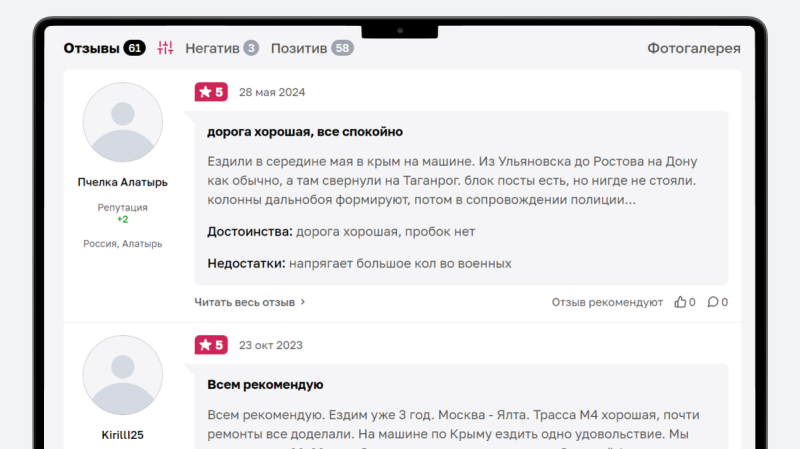Click the Репутация label under Пчелка Алатырь
This screenshot has width=800, height=449.
click(122, 208)
